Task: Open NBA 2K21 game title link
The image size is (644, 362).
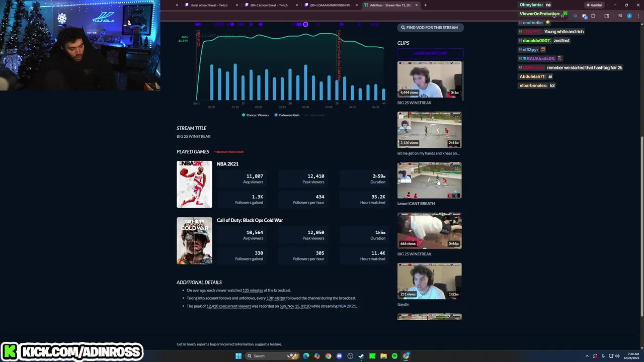Action: pos(227,164)
